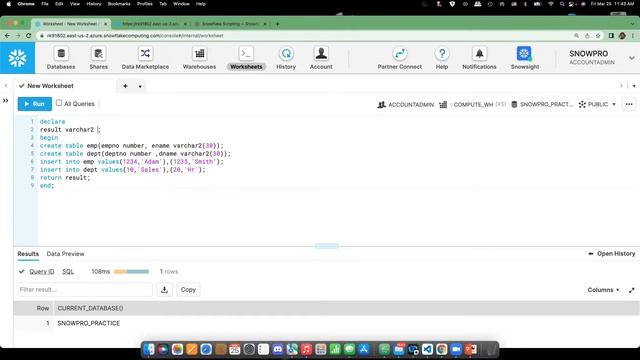
Task: Click the Snowflake logo
Action: click(18, 58)
